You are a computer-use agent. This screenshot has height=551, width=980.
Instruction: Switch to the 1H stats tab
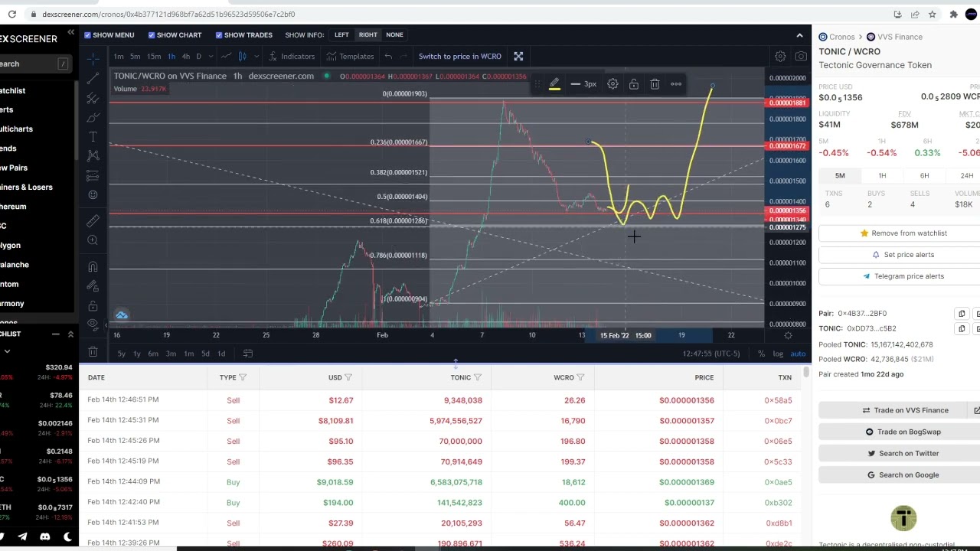(x=882, y=176)
